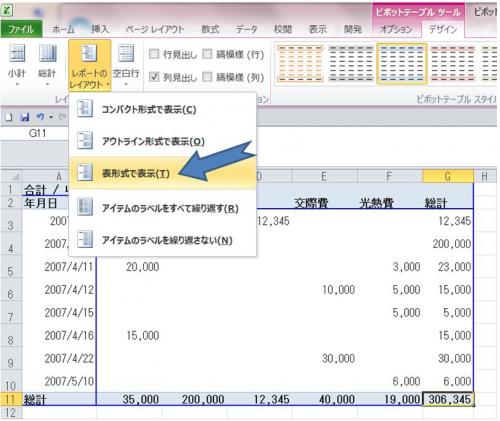Switch to the デザイン tab
The width and height of the screenshot is (500, 421).
[x=443, y=29]
